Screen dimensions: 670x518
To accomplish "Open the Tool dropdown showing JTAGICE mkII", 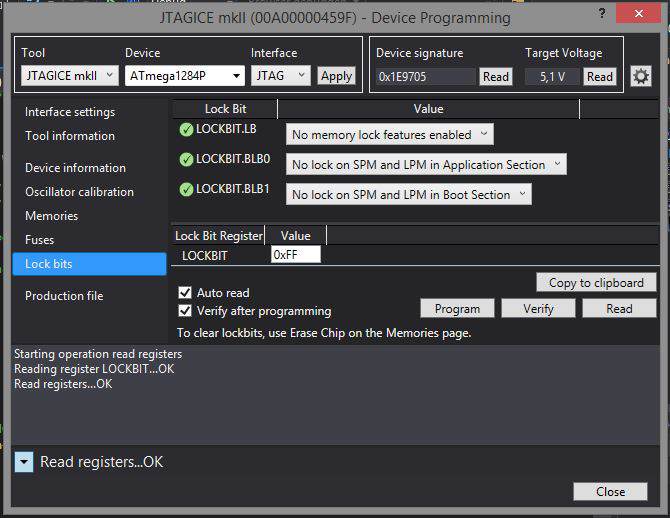I will (70, 76).
